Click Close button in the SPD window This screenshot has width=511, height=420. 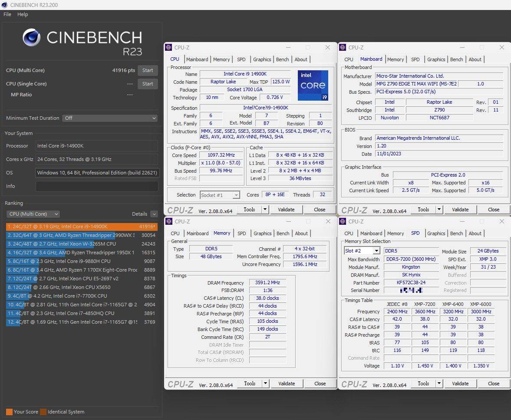[x=494, y=384]
